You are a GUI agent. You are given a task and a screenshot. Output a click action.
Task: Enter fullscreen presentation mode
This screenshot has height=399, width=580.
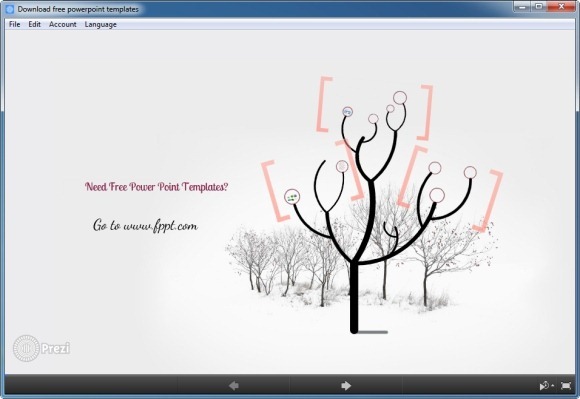click(x=566, y=386)
